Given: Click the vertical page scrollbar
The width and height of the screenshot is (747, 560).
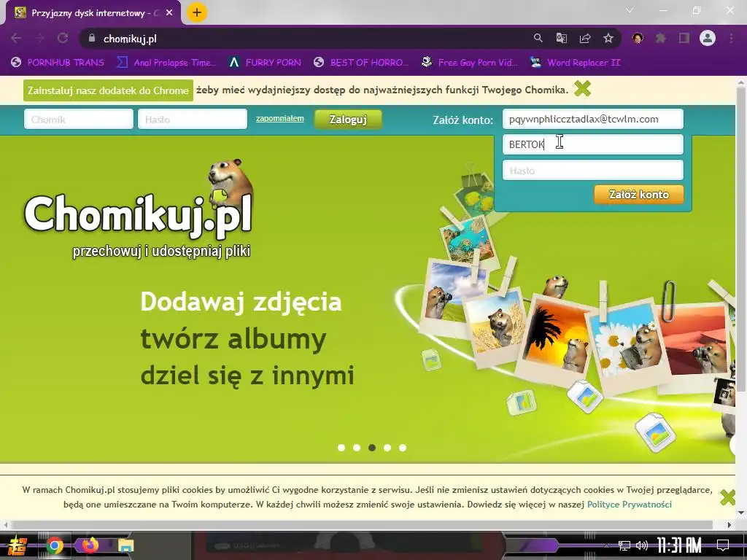Looking at the screenshot, I should (x=741, y=238).
